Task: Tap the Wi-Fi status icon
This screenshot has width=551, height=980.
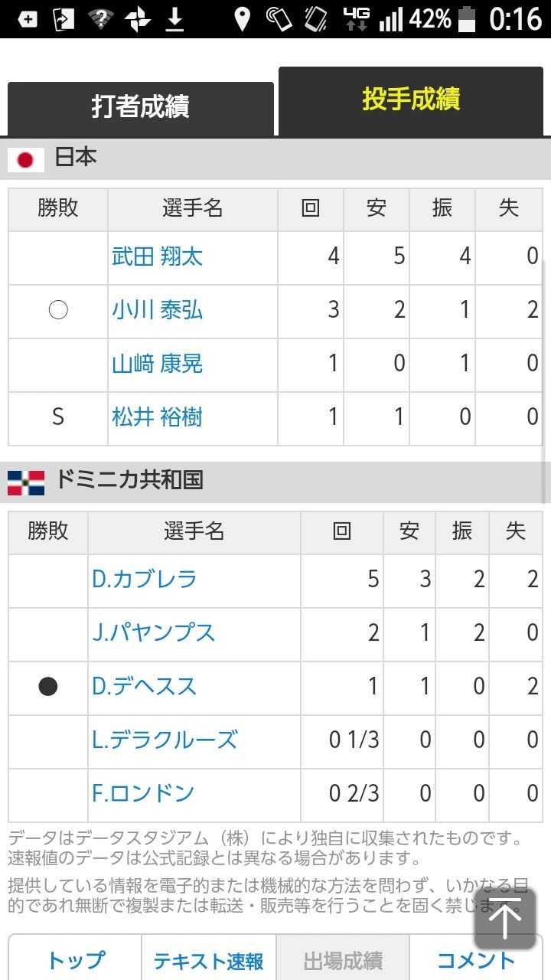Action: coord(101,18)
